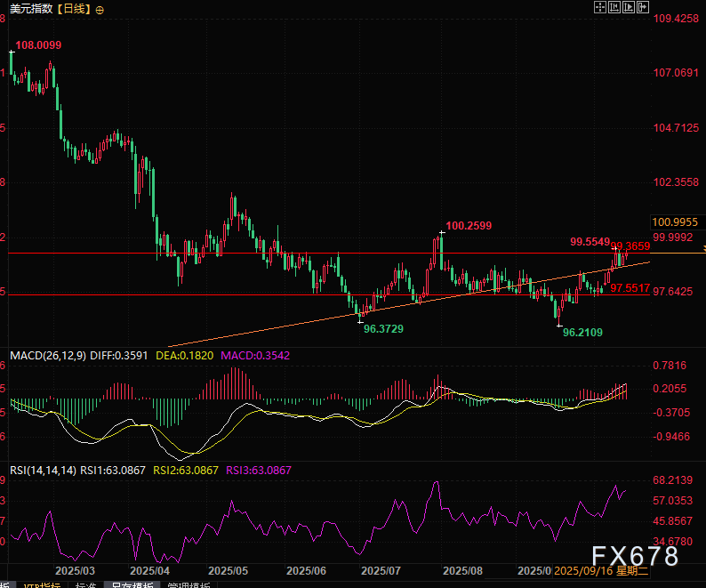Open the 管理模板 tab
This screenshot has height=588, width=706.
(185, 584)
